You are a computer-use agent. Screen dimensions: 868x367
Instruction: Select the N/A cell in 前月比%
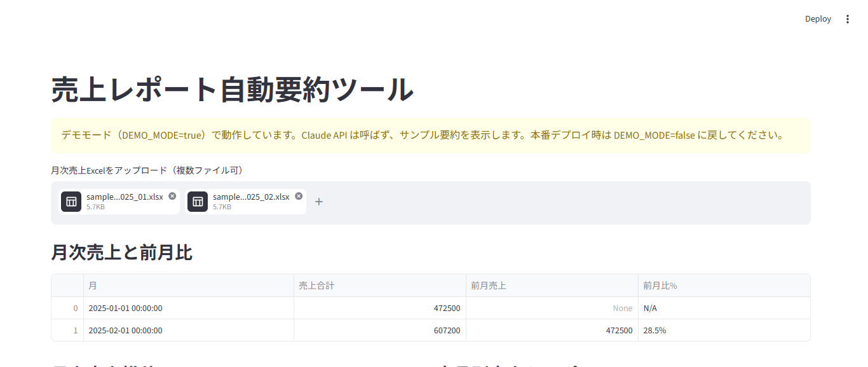tap(724, 308)
